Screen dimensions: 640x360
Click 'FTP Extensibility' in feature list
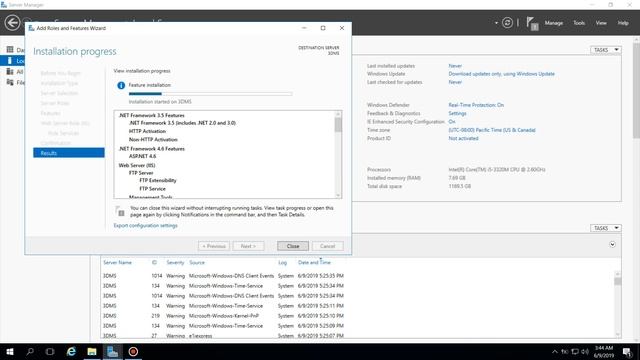coord(158,180)
